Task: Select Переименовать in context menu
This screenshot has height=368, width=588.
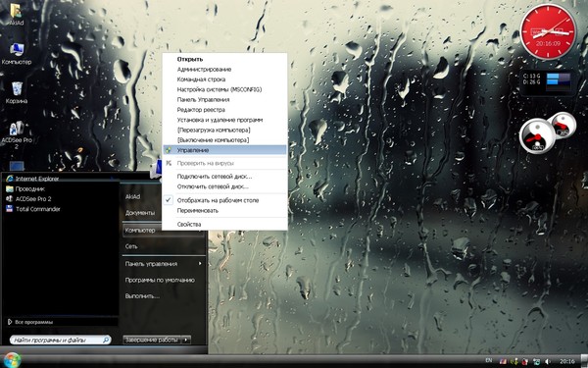Action: [x=198, y=211]
